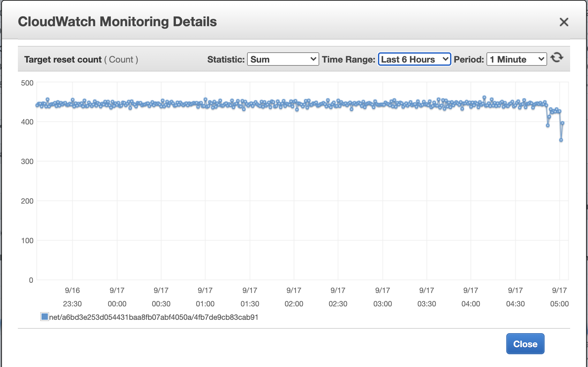
Task: Click the 9/17 01:30 x-axis label
Action: [250, 297]
